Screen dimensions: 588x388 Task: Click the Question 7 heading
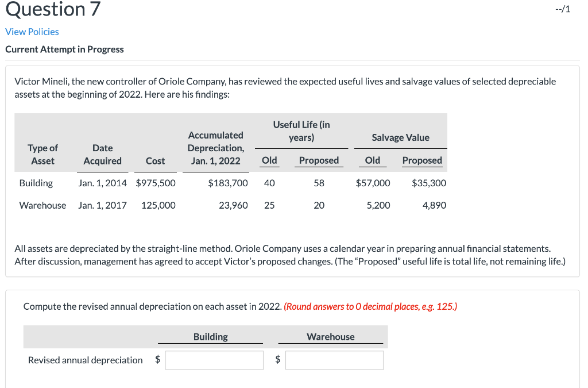tap(52, 10)
